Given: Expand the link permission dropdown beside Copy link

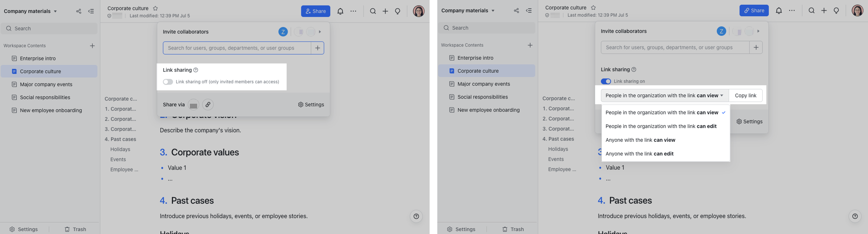Looking at the screenshot, I should (x=664, y=96).
